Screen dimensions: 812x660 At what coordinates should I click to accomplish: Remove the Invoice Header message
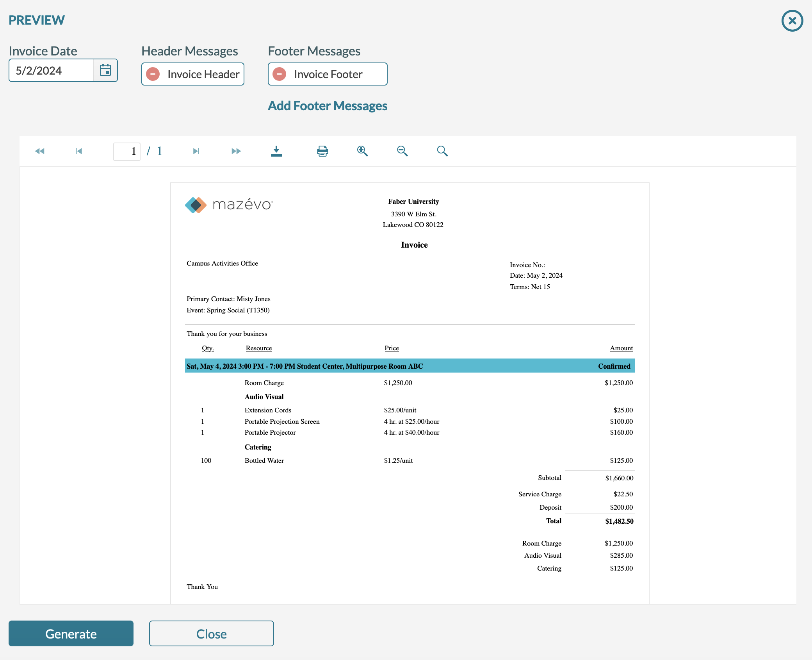153,74
